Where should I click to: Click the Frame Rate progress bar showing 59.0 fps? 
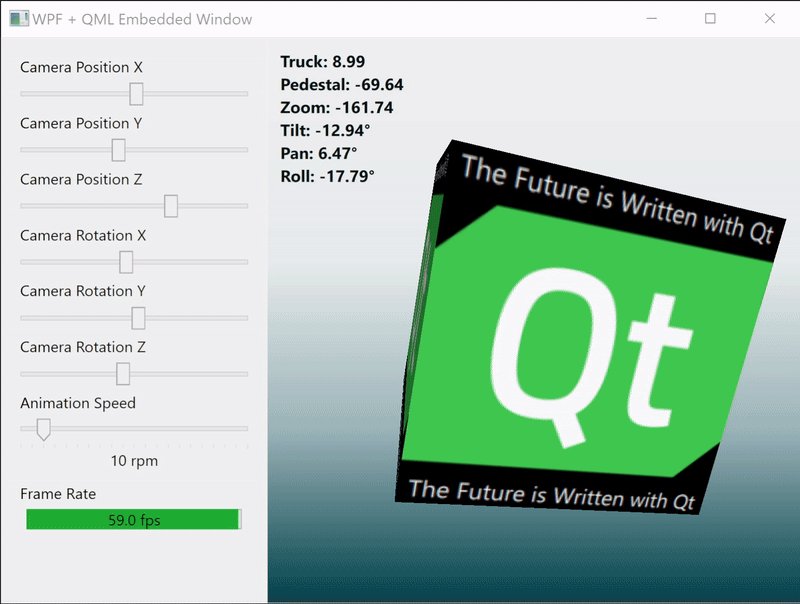pos(133,520)
